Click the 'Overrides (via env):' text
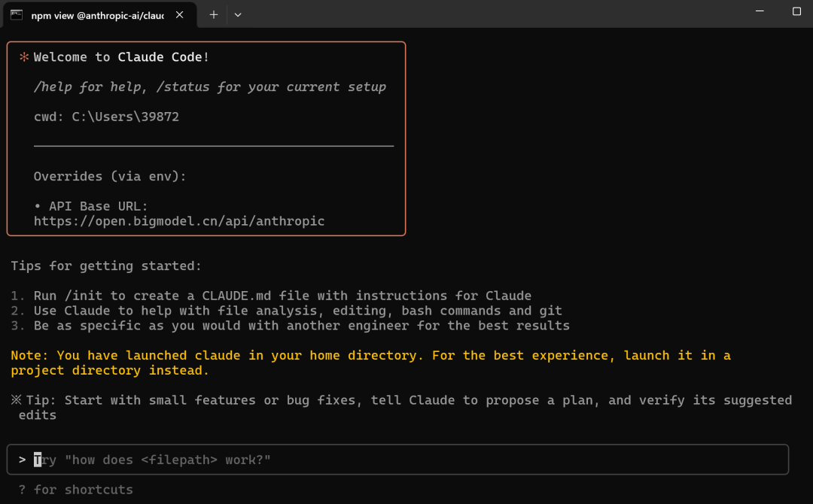The image size is (813, 504). (110, 176)
